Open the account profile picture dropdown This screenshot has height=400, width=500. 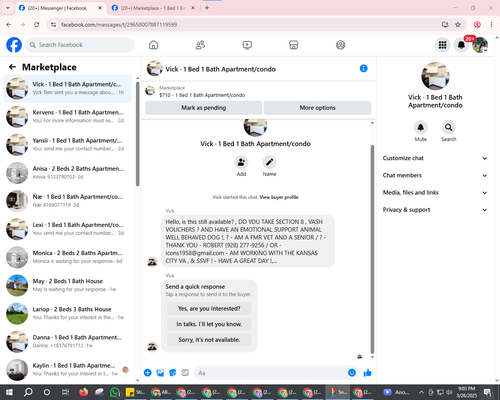(480, 45)
